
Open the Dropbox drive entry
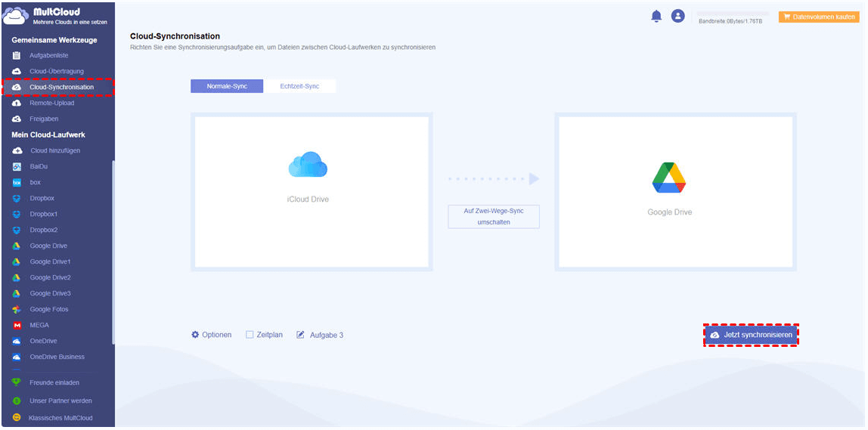point(42,198)
